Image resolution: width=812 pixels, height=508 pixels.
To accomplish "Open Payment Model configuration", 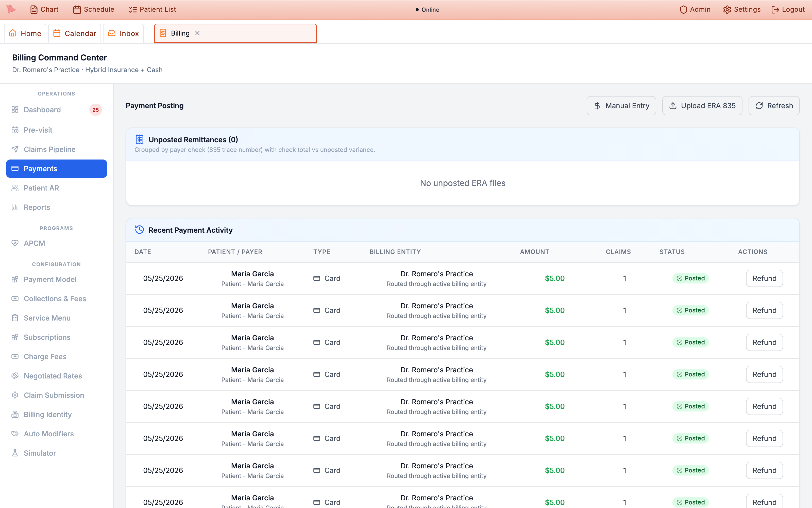I will (56, 279).
